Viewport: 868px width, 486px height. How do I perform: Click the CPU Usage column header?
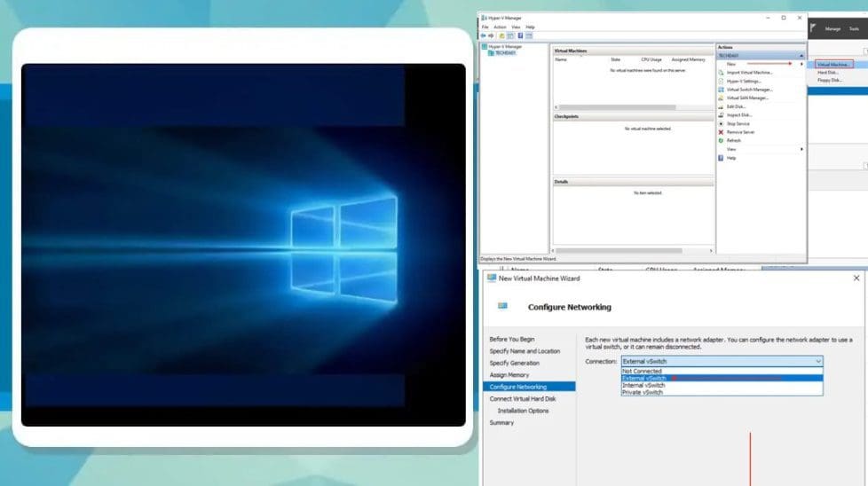coord(651,59)
